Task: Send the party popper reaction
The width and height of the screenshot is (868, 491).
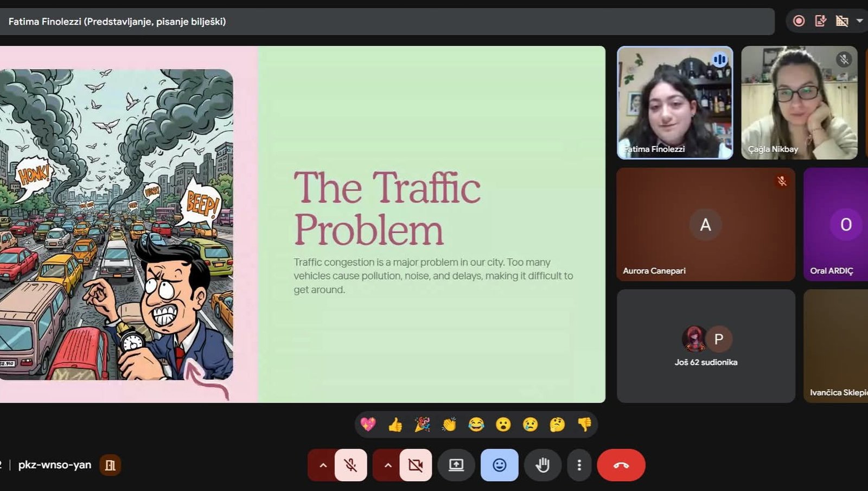Action: click(x=422, y=424)
